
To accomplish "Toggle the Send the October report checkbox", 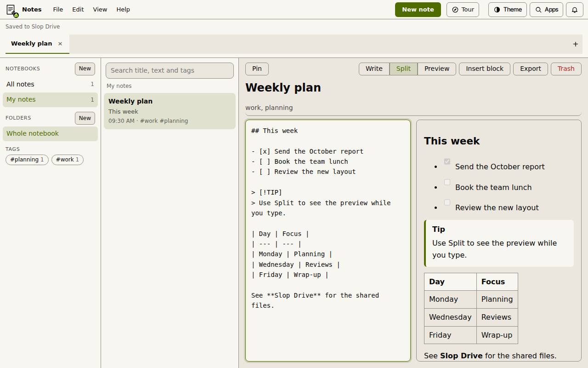I will [447, 161].
